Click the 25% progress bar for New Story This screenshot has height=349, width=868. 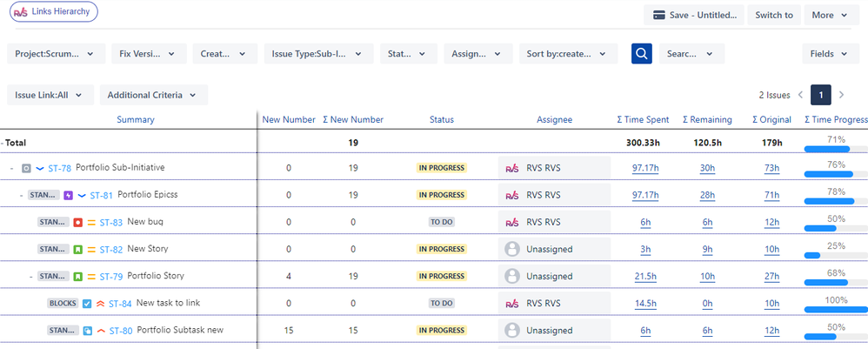tap(836, 255)
